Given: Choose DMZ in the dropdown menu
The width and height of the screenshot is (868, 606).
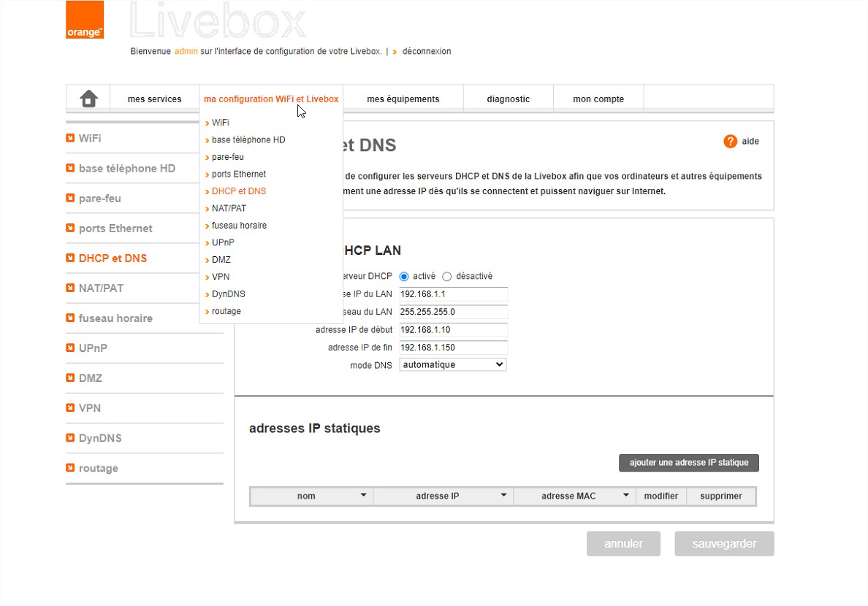Looking at the screenshot, I should tap(221, 259).
